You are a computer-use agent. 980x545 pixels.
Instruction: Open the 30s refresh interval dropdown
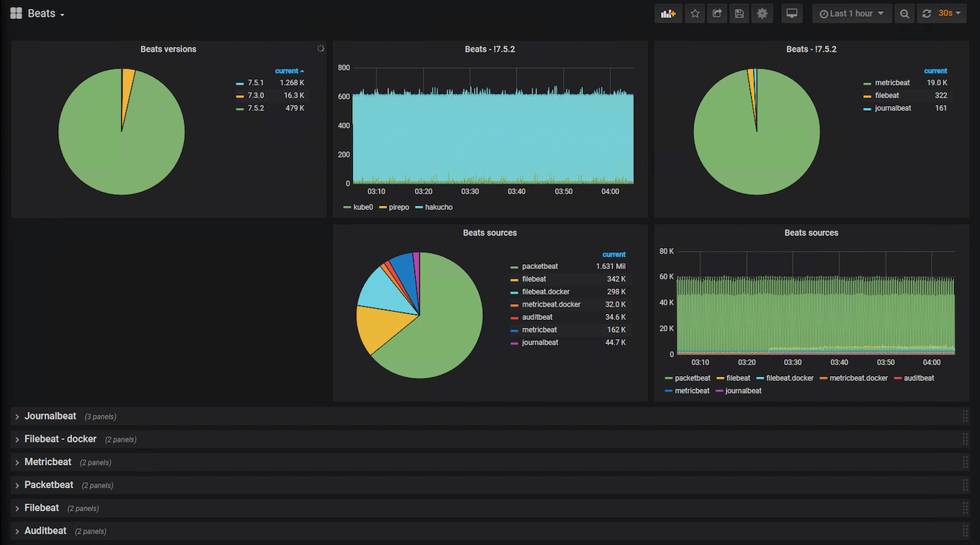950,13
